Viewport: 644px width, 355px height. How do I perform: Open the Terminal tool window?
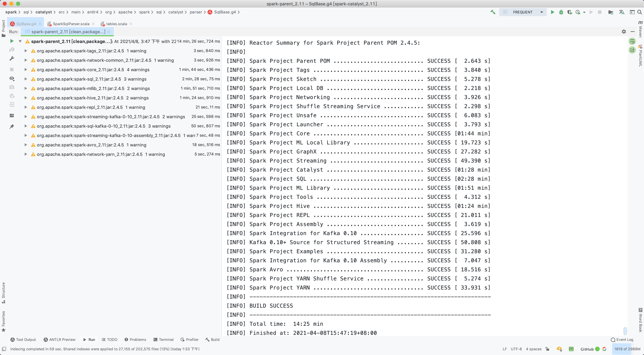point(164,340)
